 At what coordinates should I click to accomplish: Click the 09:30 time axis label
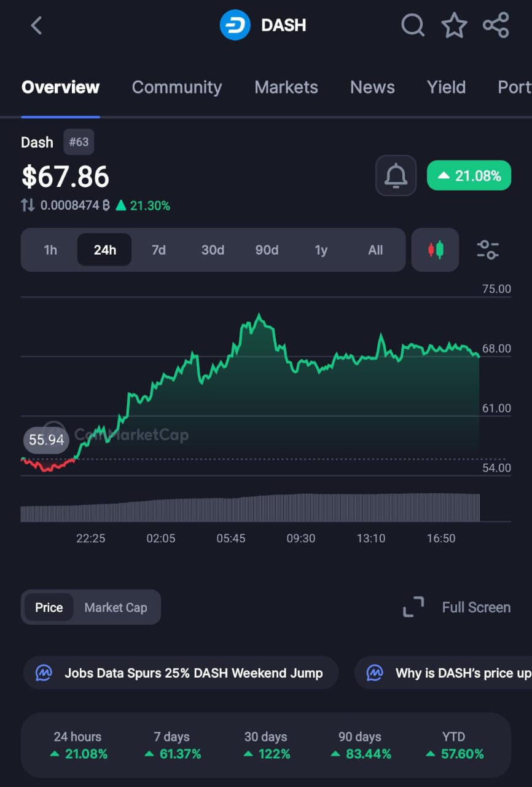tap(300, 539)
